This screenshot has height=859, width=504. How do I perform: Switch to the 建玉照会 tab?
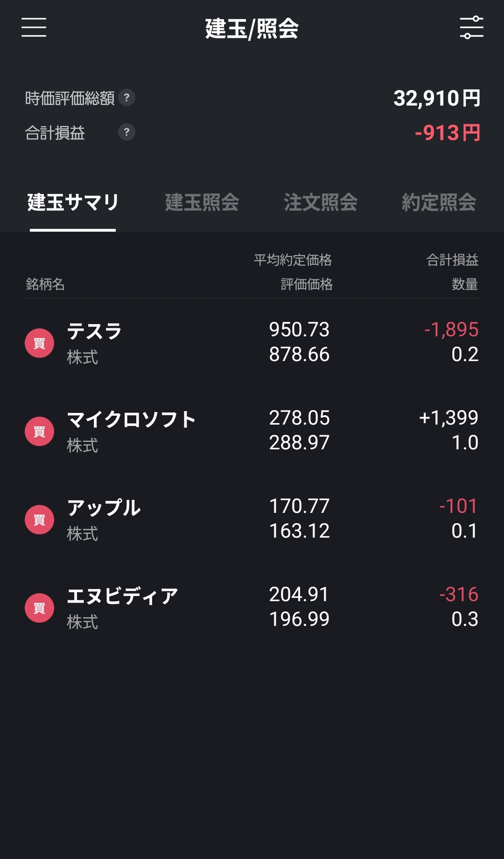coord(202,203)
